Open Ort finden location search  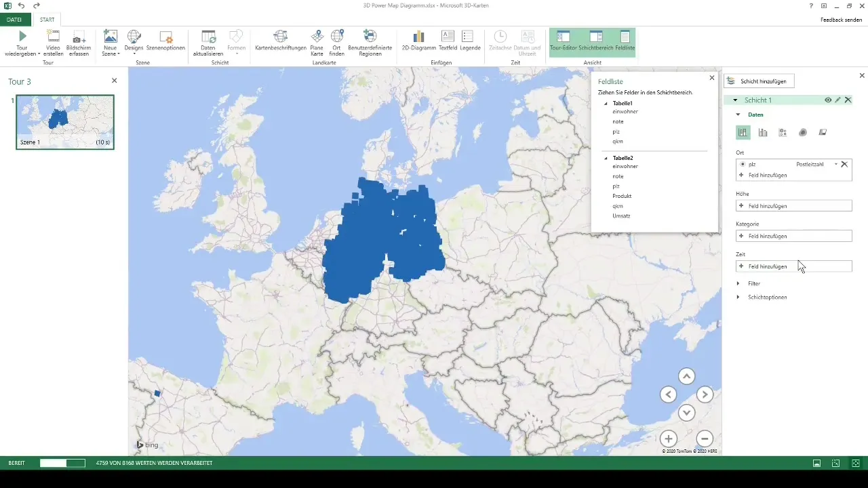coord(337,43)
